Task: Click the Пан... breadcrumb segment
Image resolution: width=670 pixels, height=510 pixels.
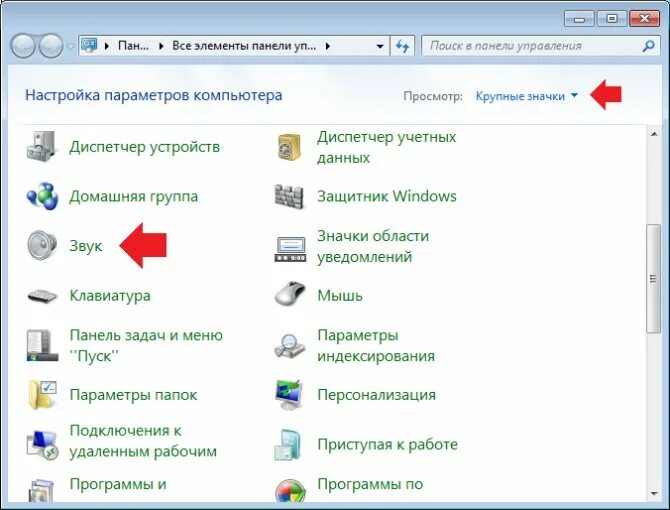Action: [133, 46]
